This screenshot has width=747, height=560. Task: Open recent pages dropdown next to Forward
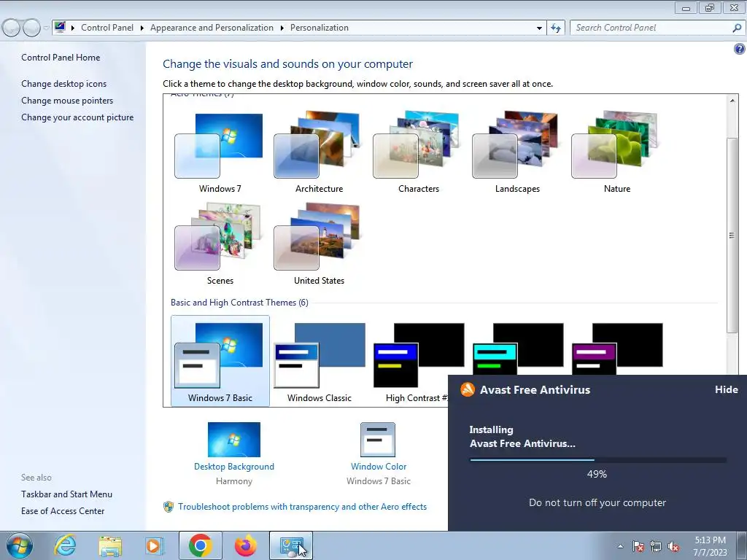46,28
